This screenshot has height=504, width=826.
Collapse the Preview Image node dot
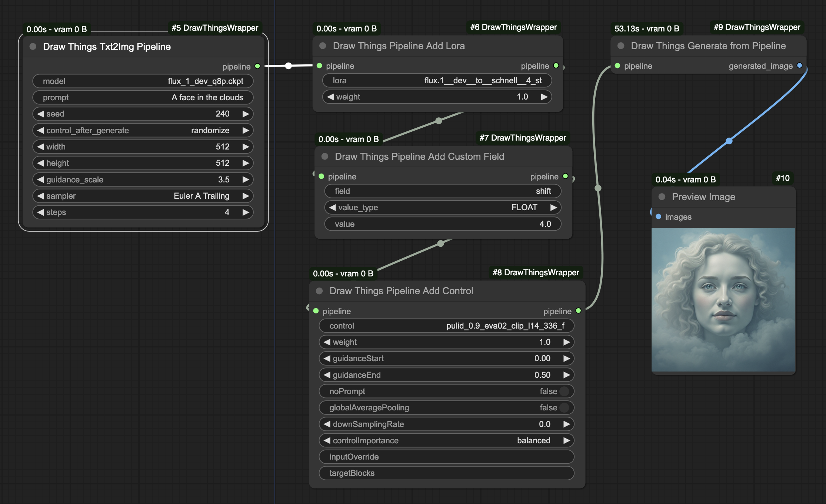tap(662, 197)
